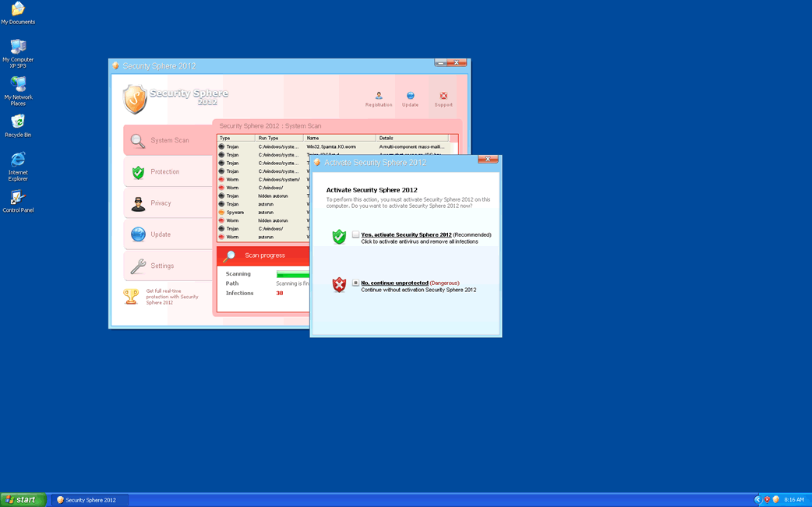Click the Windows Start button
This screenshot has height=507, width=812.
pos(23,500)
